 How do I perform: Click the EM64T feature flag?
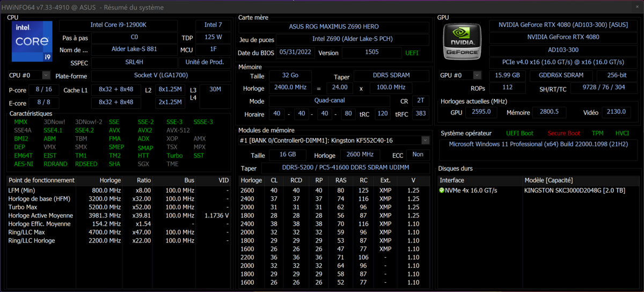(23, 156)
